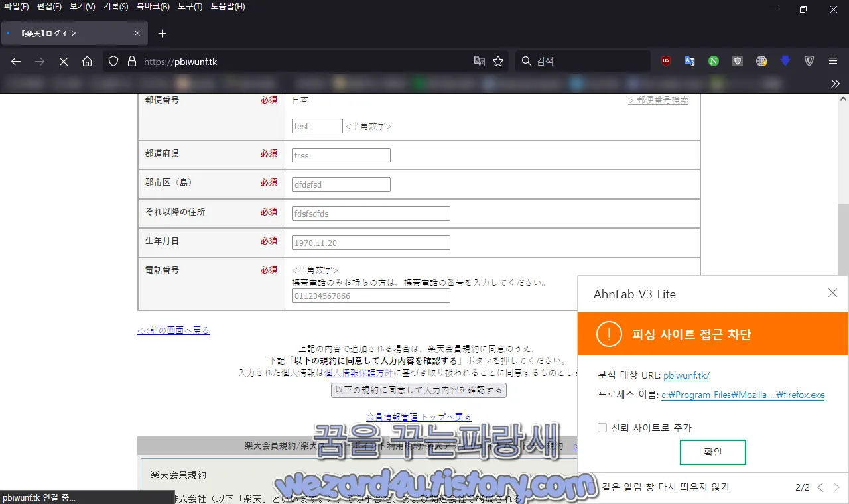Viewport: 849px width, 504px height.
Task: Click the 前の画面へ戻る link
Action: pyautogui.click(x=173, y=330)
